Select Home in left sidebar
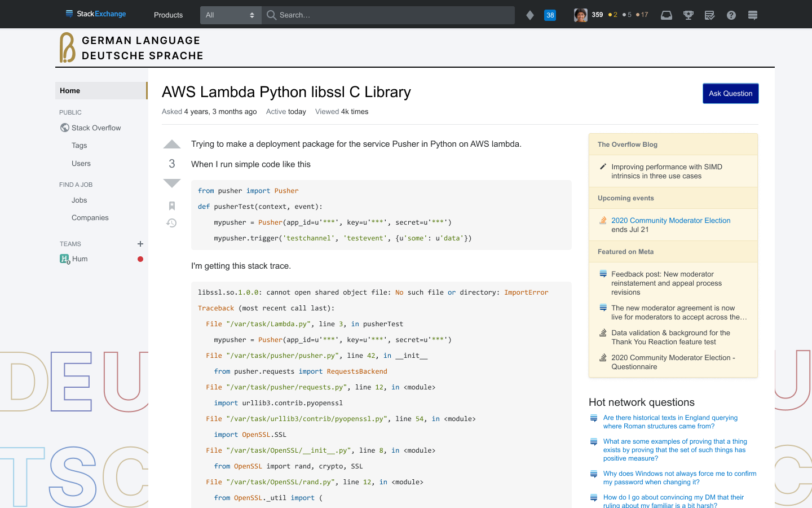This screenshot has height=508, width=812. coord(101,90)
